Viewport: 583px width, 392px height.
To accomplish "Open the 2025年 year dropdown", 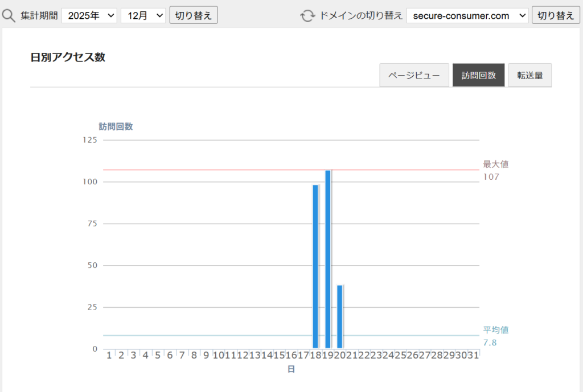I will click(x=89, y=15).
